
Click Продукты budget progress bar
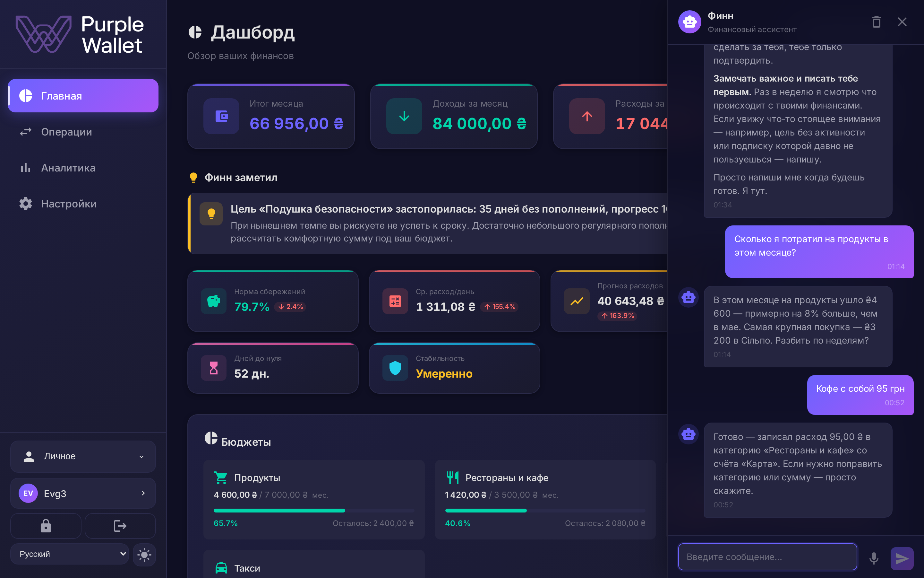point(314,511)
